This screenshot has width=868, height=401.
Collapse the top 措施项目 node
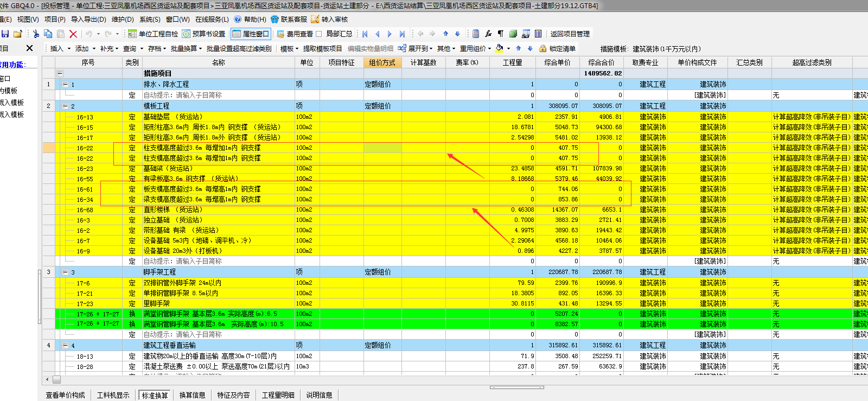pyautogui.click(x=60, y=73)
